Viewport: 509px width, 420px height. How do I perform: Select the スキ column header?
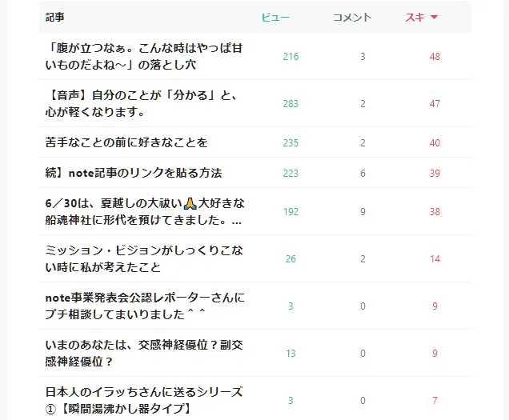(415, 18)
